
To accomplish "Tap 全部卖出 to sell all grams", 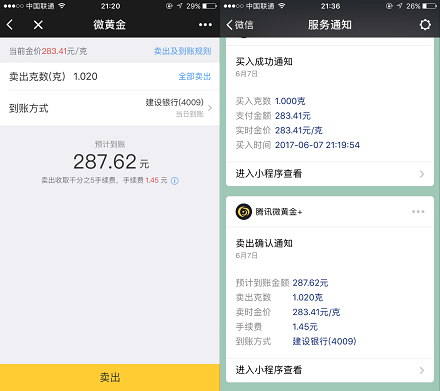I will pos(195,76).
